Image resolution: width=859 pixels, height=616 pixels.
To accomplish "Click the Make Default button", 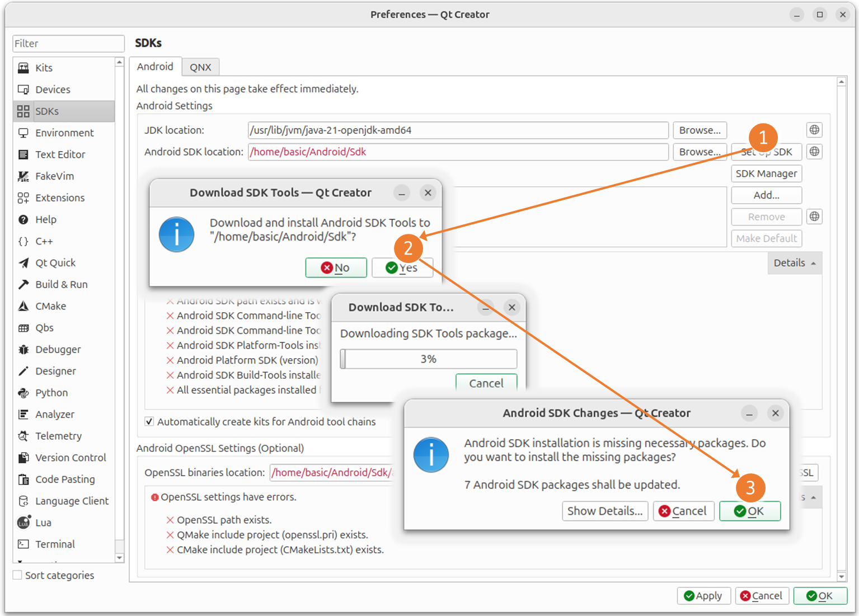I will coord(766,238).
